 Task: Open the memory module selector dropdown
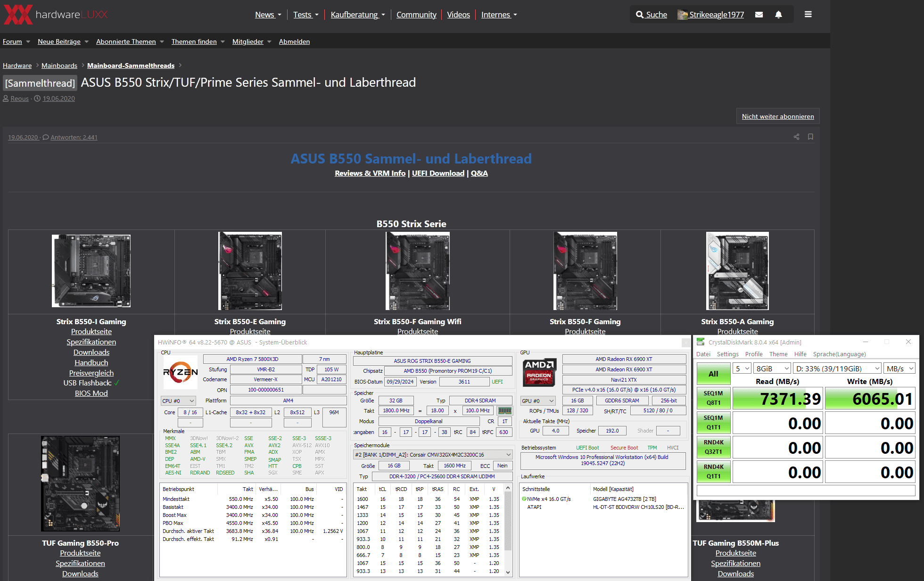(x=433, y=455)
